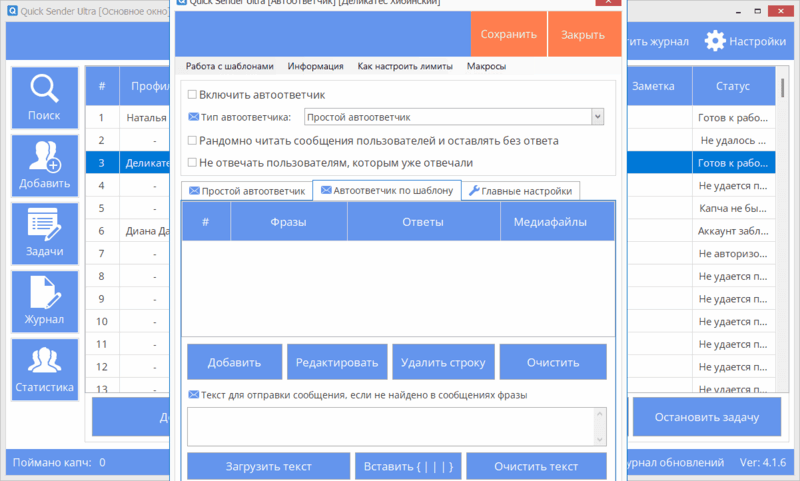Click envelope icon on Простой автоответчик tab
Image resolution: width=800 pixels, height=481 pixels.
[193, 190]
